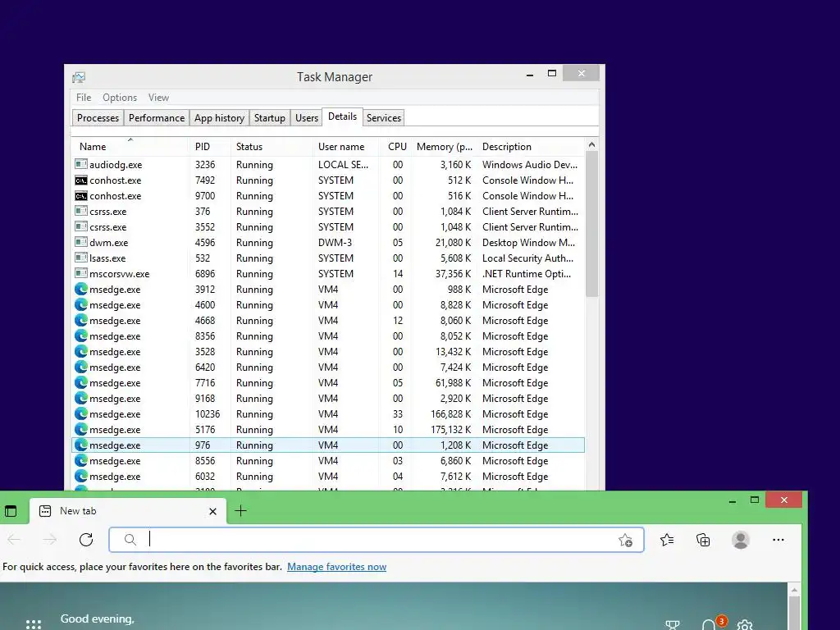Screen dimensions: 840x630
Task: Select msedge.exe with PID 8556
Action: tap(328, 461)
